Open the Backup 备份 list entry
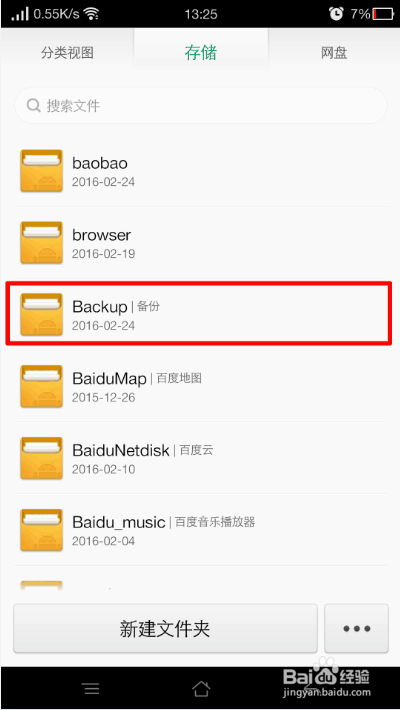This screenshot has height=710, width=400. coord(199,314)
